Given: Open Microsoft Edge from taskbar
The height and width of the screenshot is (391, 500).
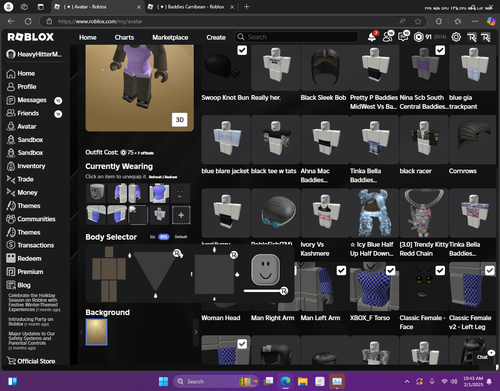Looking at the screenshot, I should click(x=285, y=381).
